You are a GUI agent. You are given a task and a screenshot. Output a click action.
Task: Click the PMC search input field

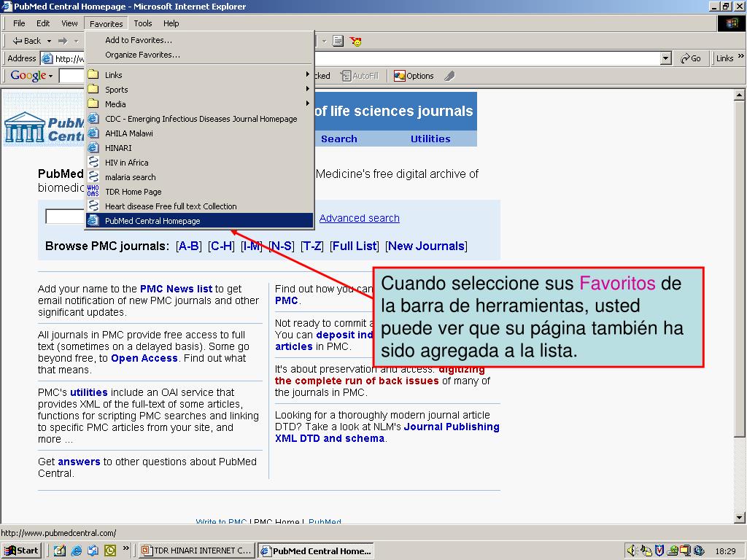click(x=65, y=216)
